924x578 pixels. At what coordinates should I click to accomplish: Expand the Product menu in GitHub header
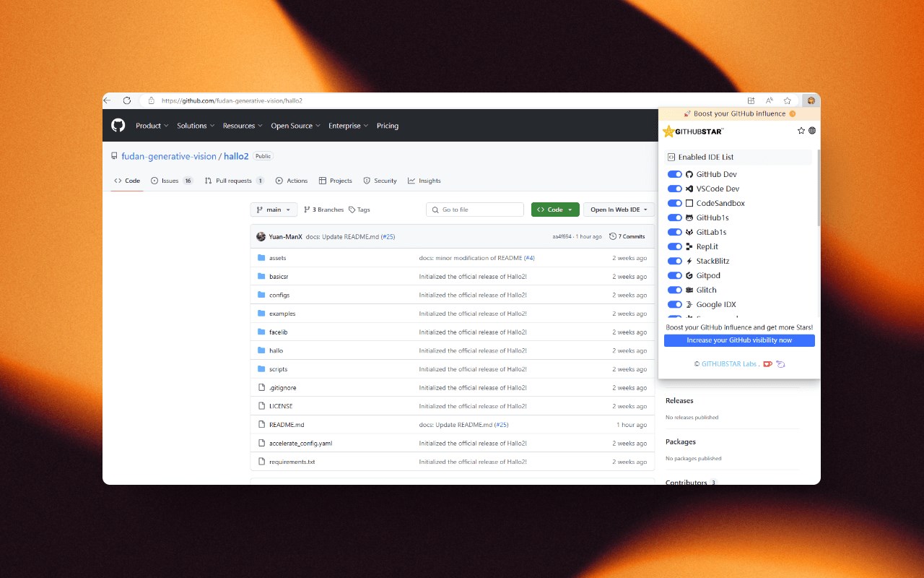coord(152,126)
